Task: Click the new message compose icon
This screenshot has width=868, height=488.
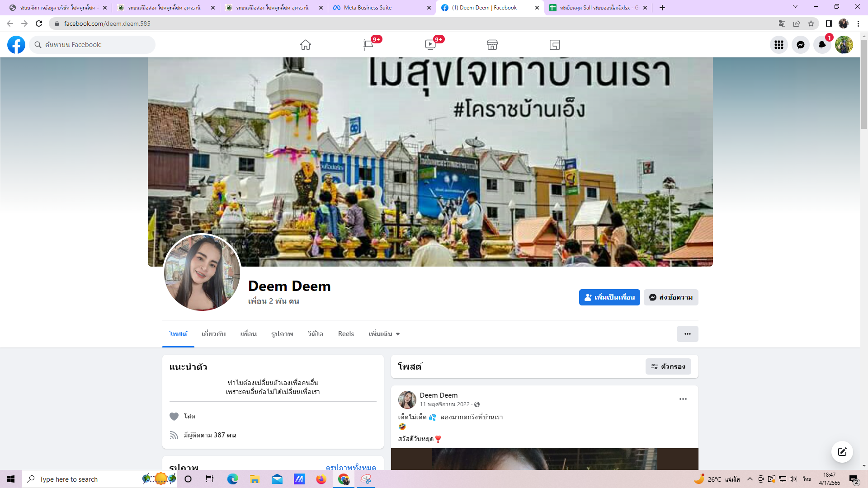Action: (842, 452)
